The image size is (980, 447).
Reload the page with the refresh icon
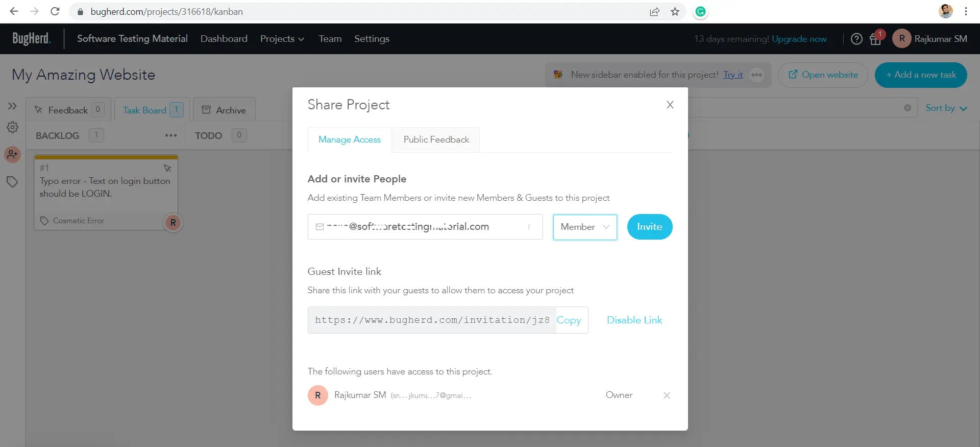point(55,11)
